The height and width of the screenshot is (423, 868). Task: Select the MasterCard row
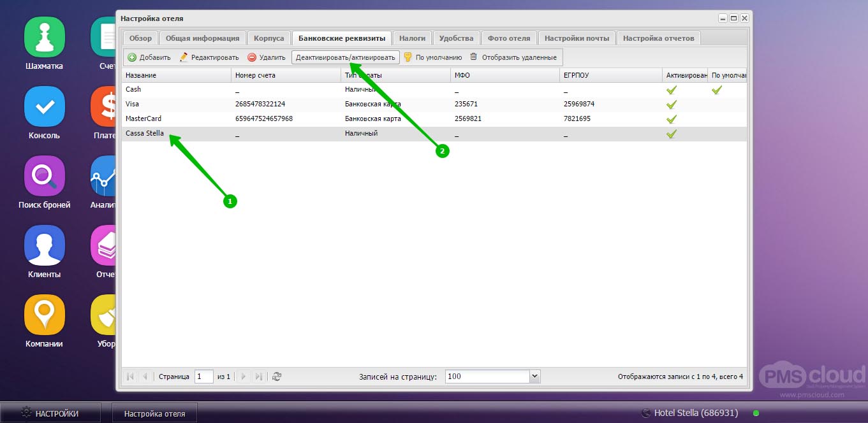434,119
